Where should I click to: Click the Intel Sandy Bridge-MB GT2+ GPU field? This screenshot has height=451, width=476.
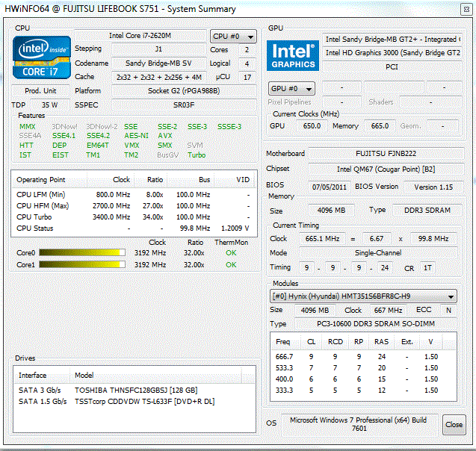(x=392, y=40)
